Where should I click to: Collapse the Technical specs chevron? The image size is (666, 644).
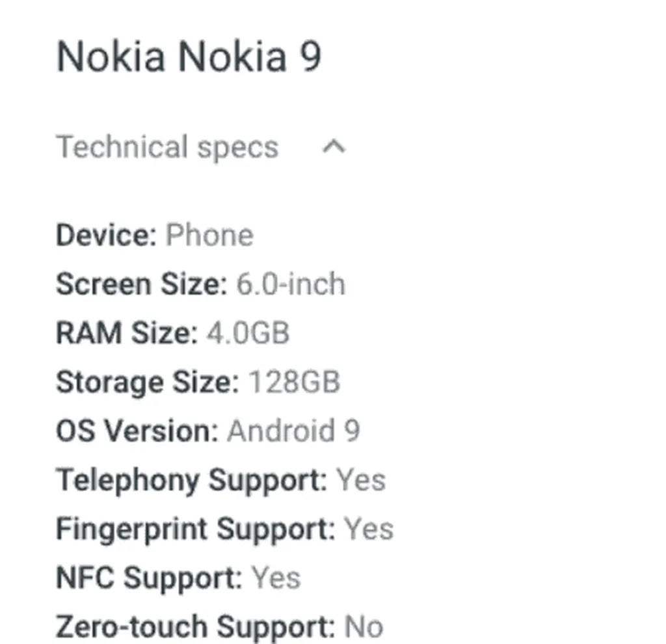(x=334, y=147)
